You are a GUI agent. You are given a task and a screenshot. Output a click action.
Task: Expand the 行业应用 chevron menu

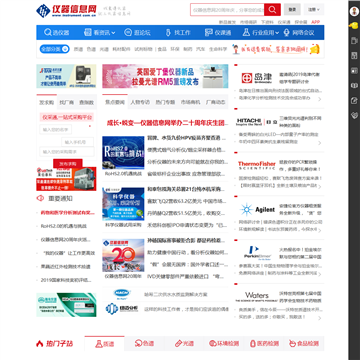(277, 33)
